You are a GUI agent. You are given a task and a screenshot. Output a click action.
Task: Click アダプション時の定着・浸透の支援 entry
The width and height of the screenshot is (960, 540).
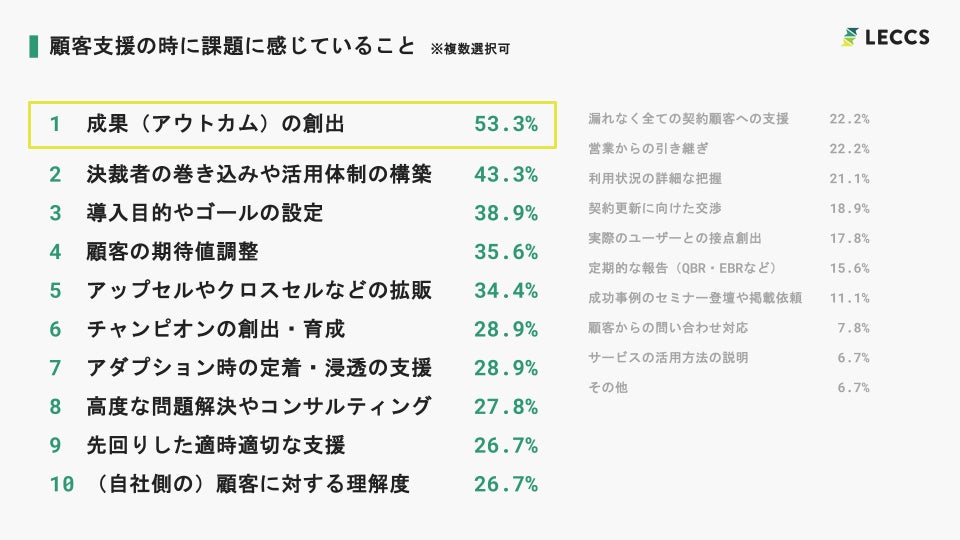[259, 368]
